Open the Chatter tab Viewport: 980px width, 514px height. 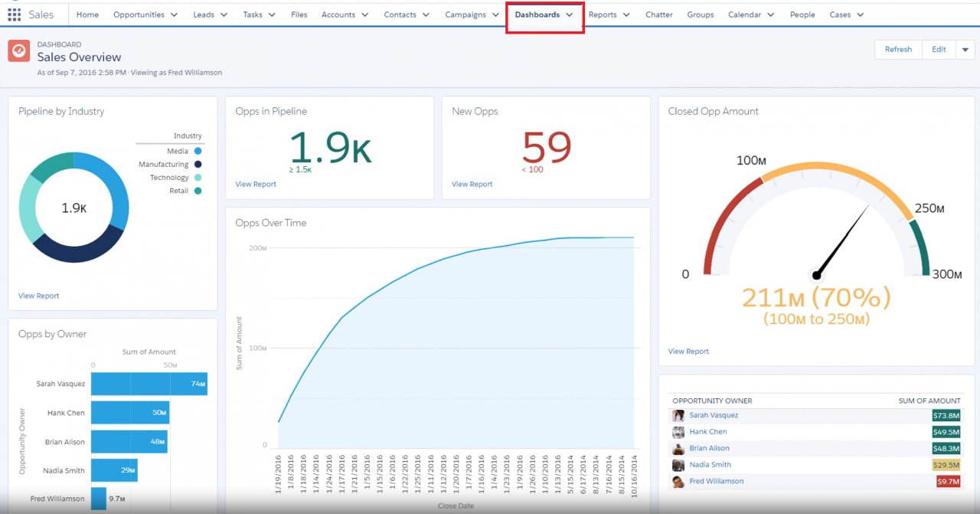(658, 14)
